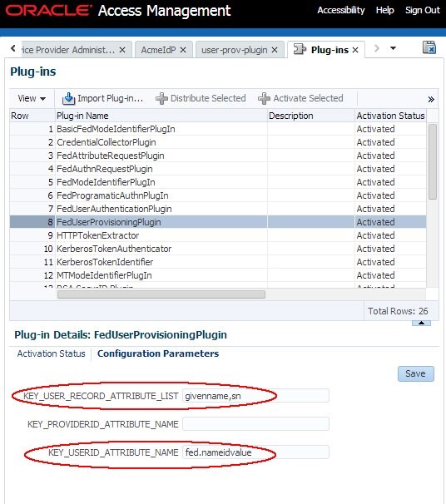Expand toolbar overflow double chevron
The width and height of the screenshot is (446, 504).
[431, 99]
